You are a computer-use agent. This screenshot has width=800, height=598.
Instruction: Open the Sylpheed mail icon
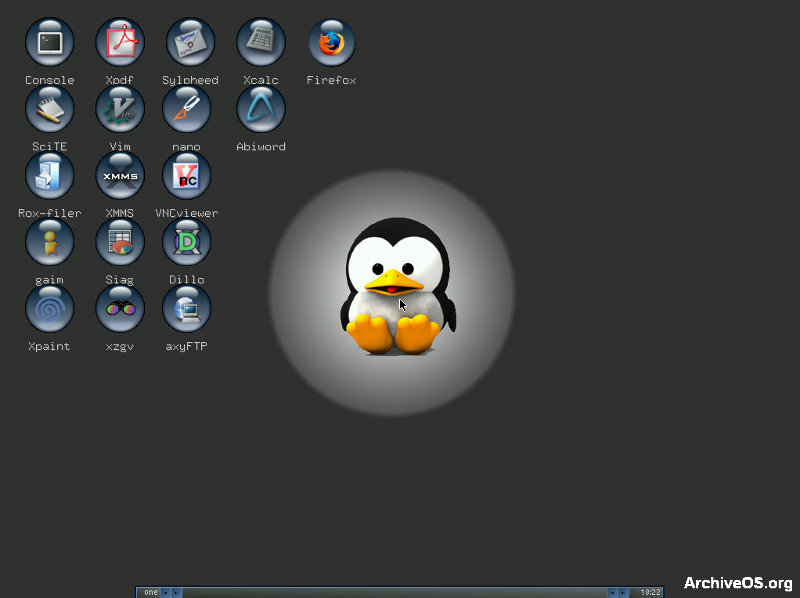190,42
